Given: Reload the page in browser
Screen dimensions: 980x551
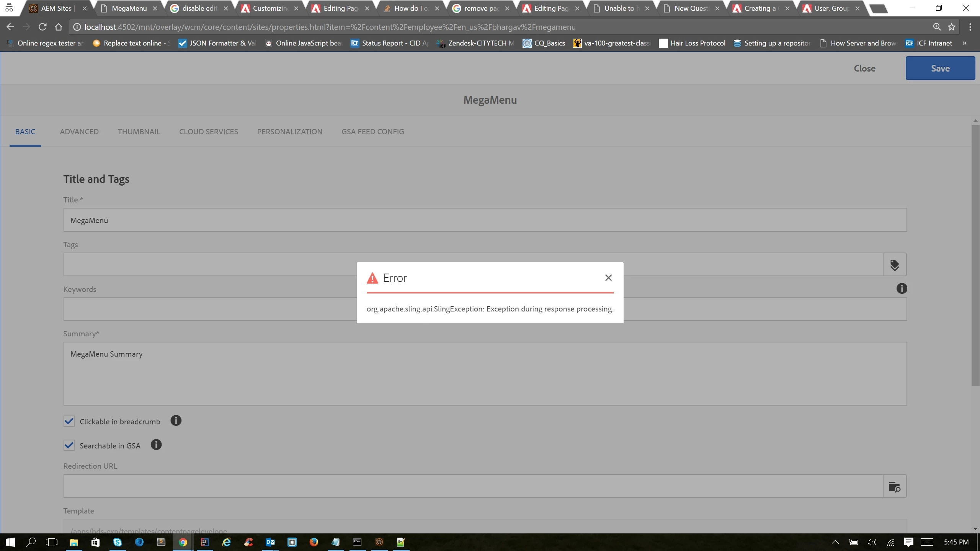Looking at the screenshot, I should pos(42,27).
